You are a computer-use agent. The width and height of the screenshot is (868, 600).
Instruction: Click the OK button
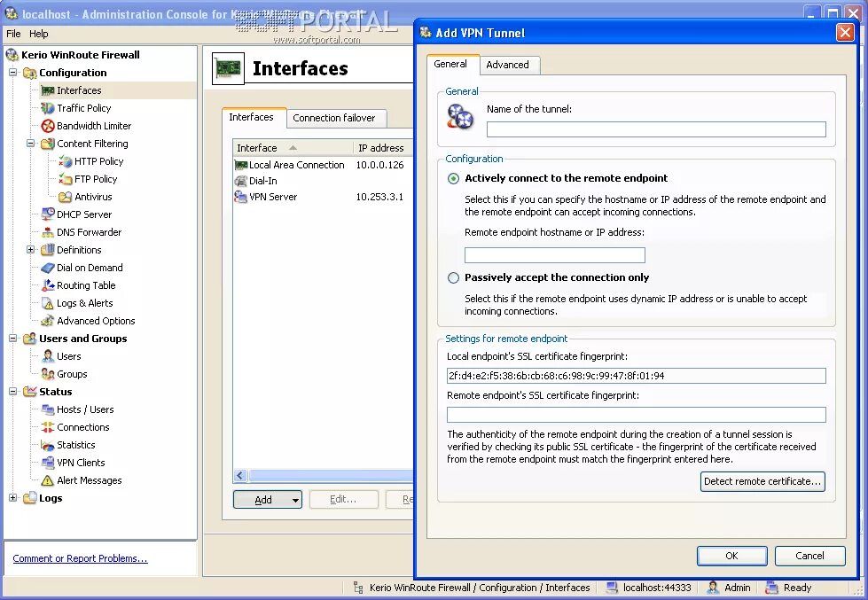coord(731,556)
